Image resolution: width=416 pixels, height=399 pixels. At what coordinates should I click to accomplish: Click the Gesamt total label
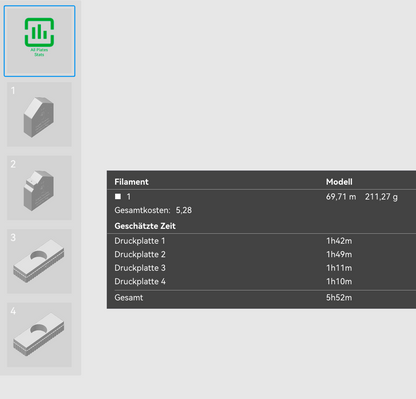(129, 298)
